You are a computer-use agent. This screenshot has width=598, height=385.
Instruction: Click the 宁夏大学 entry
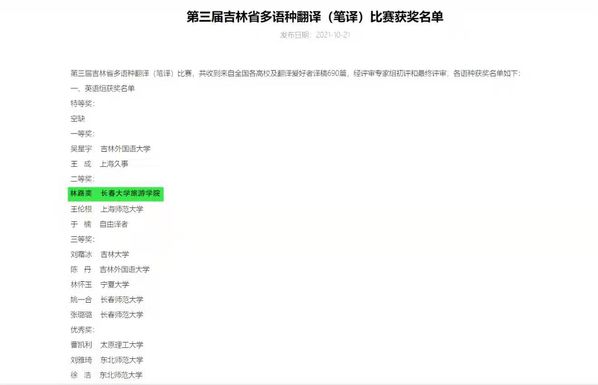[114, 285]
